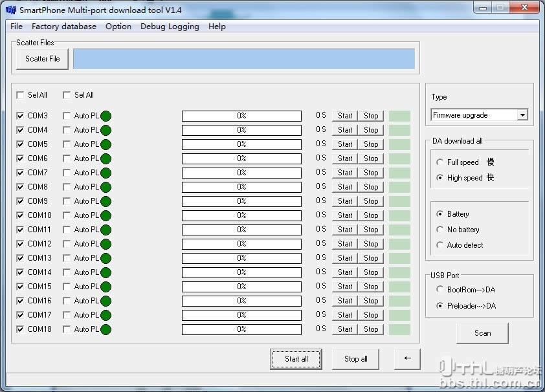Click the light green status box for COM5

coord(399,144)
